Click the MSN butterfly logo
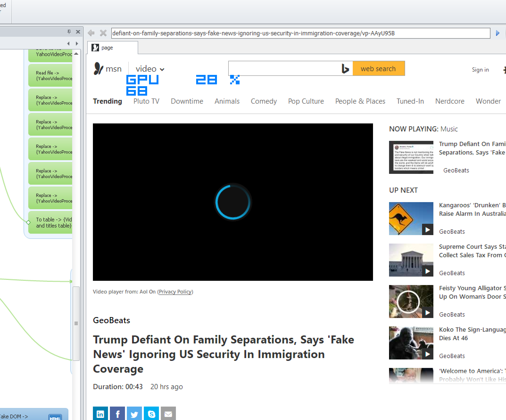 98,69
